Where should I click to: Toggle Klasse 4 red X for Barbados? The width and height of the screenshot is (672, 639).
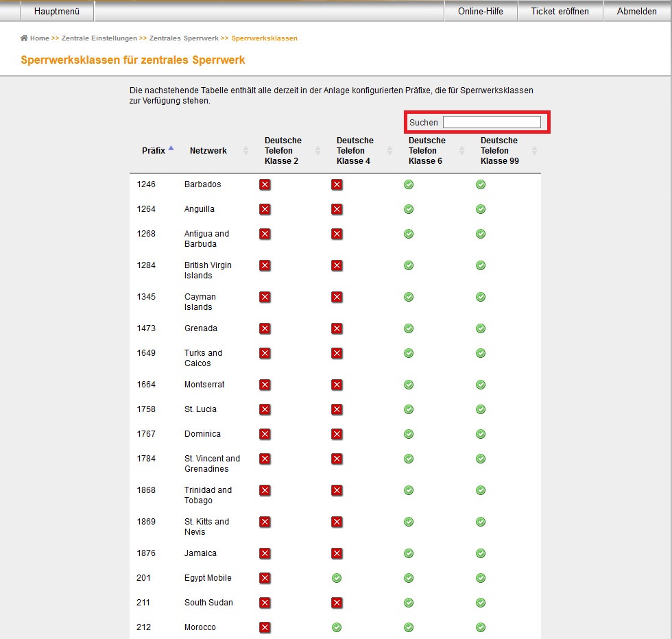point(337,184)
